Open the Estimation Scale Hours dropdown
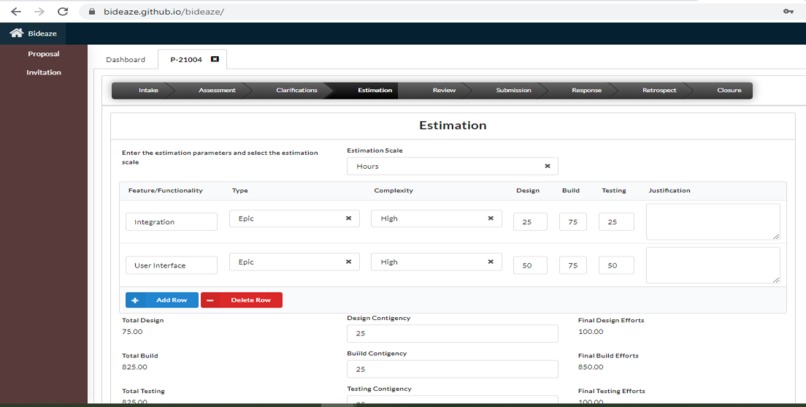This screenshot has width=806, height=407. tap(452, 166)
